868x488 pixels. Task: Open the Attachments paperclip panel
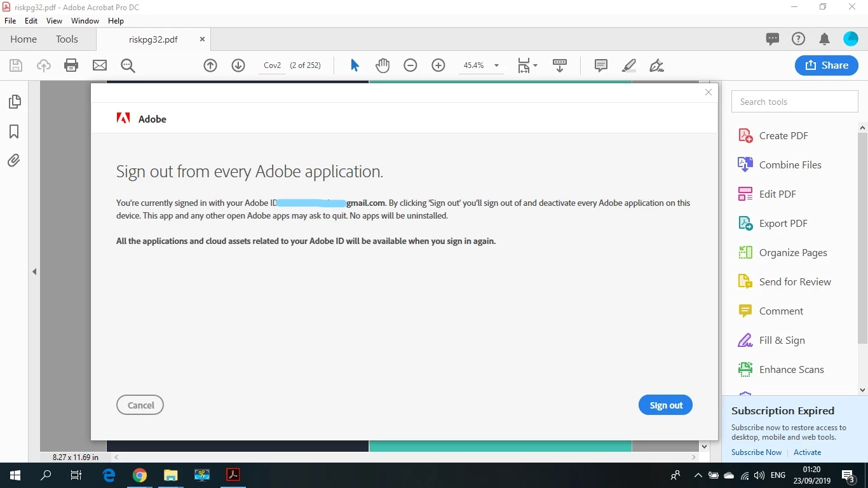pyautogui.click(x=14, y=160)
